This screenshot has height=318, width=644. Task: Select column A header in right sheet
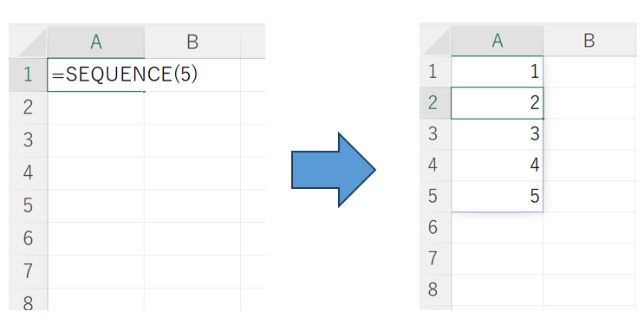click(497, 41)
